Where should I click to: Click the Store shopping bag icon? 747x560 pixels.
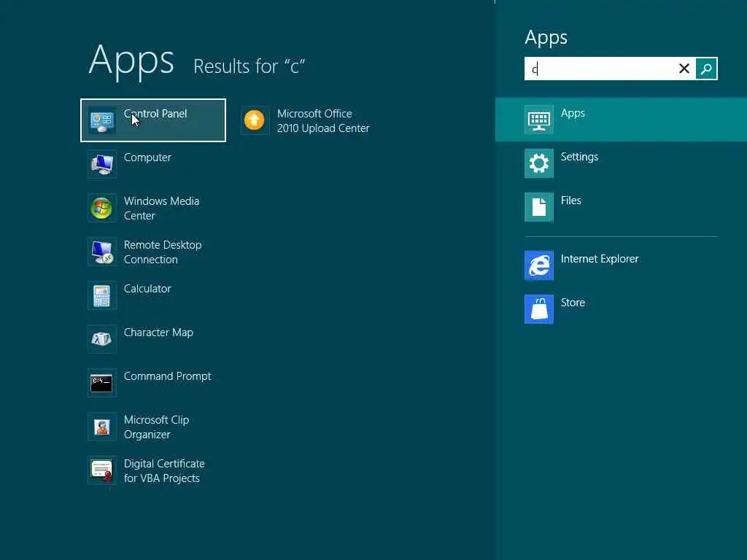coord(539,309)
